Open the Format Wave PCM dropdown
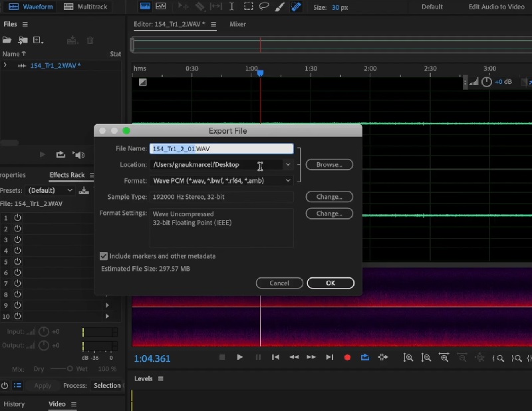Image resolution: width=532 pixels, height=411 pixels. tap(221, 180)
